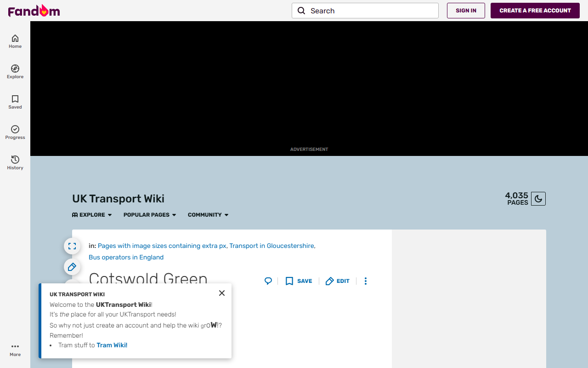Open the page's three-dot more actions menu
The width and height of the screenshot is (588, 368).
[366, 281]
